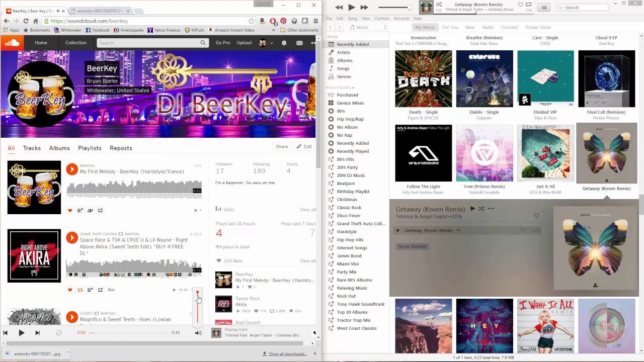Shuffle the Getaway (Koven Remix) album
Screen dimensions: 644x362
tap(481, 209)
